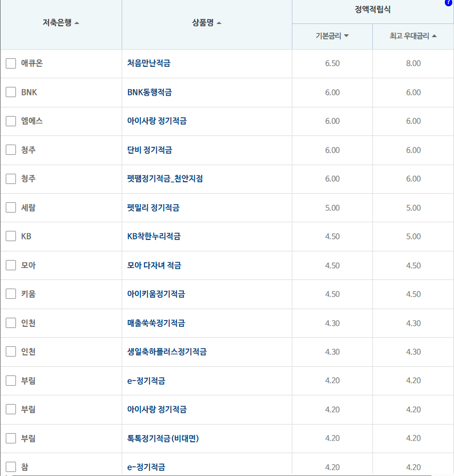Tick the 톡톡정기적금(비대면) row checkbox
This screenshot has width=454, height=476.
(11, 438)
